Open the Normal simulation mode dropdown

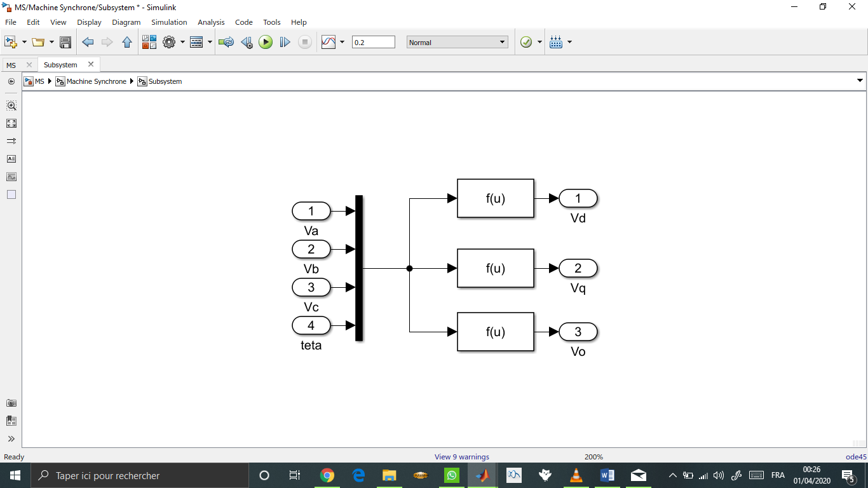458,42
